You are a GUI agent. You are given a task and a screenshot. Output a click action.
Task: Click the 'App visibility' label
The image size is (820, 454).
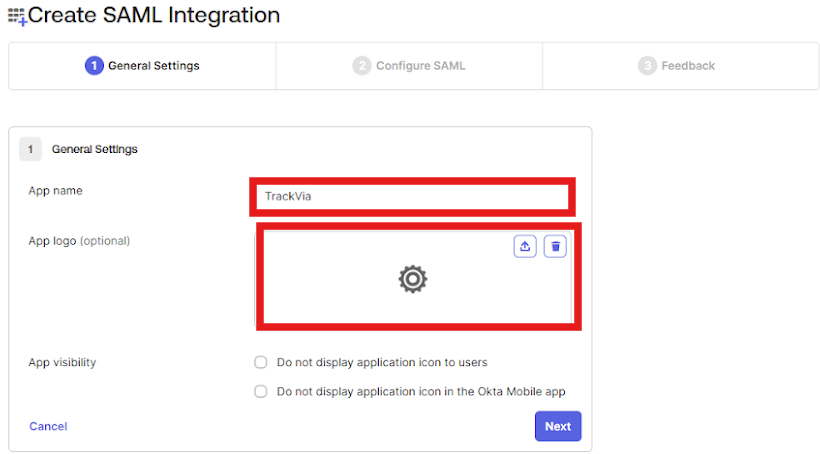(62, 362)
